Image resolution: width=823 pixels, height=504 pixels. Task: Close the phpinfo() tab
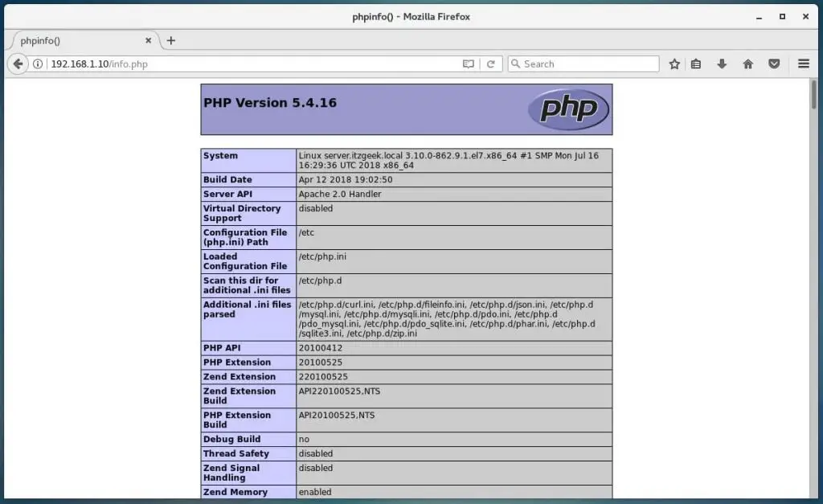tap(148, 40)
